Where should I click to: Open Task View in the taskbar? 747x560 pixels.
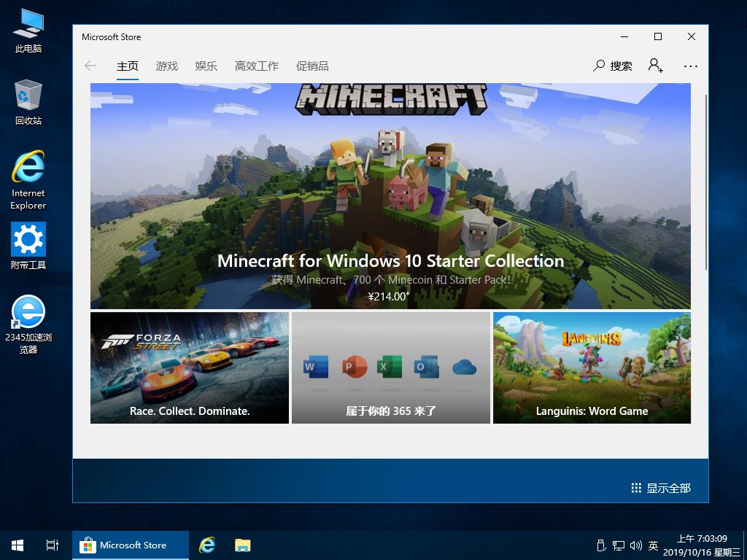[x=53, y=545]
